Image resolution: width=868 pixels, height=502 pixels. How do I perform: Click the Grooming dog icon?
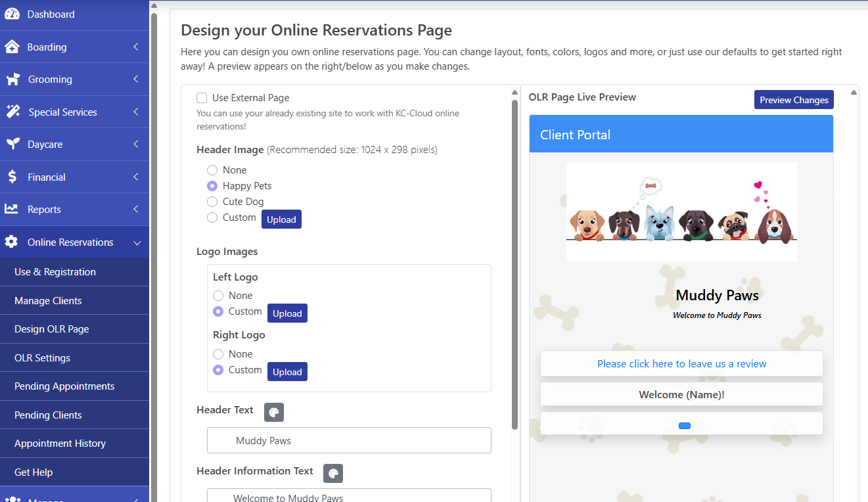click(12, 80)
